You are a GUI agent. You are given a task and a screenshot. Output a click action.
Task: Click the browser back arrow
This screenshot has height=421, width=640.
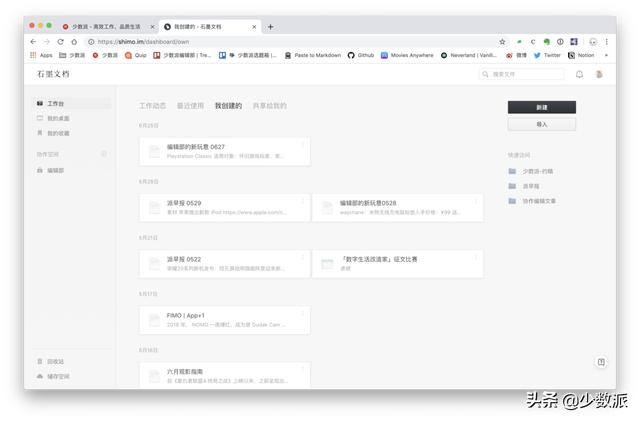pyautogui.click(x=33, y=42)
